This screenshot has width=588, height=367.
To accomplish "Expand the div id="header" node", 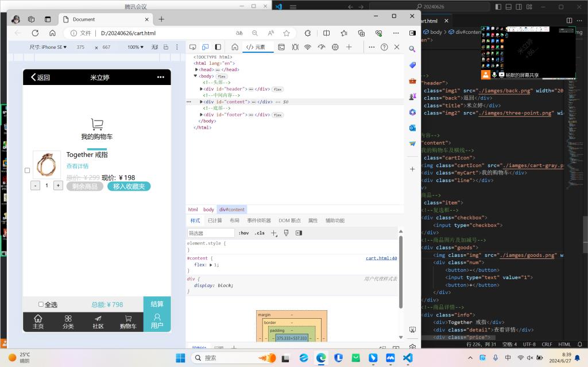I will (x=201, y=89).
